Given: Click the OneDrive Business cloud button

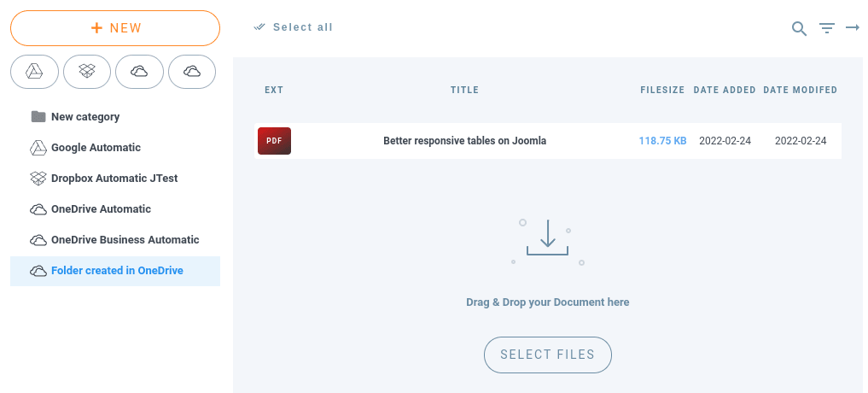Looking at the screenshot, I should pyautogui.click(x=192, y=72).
